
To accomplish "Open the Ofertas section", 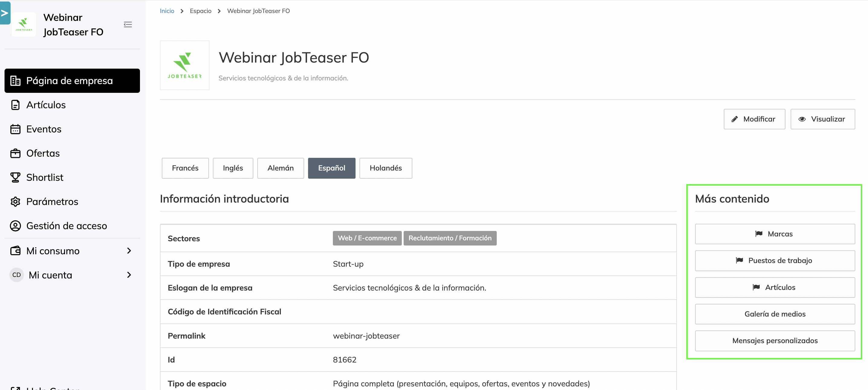I will coord(72,153).
